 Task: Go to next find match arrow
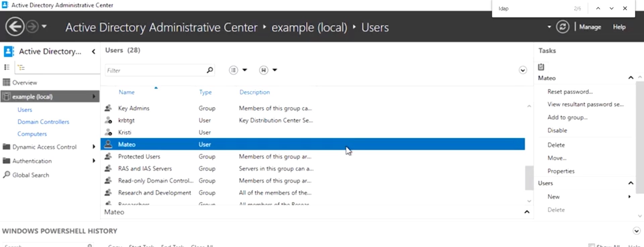tap(611, 8)
